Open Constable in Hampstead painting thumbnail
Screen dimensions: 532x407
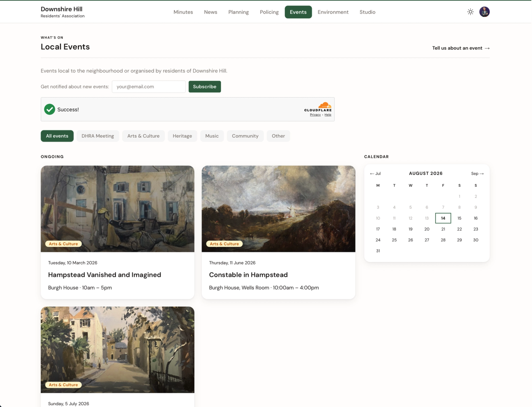pos(279,209)
